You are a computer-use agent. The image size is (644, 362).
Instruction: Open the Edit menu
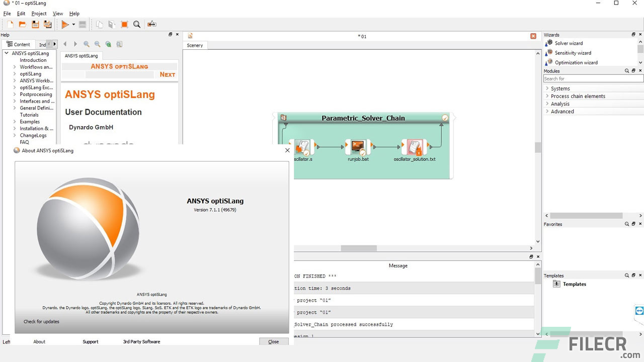[x=21, y=14]
